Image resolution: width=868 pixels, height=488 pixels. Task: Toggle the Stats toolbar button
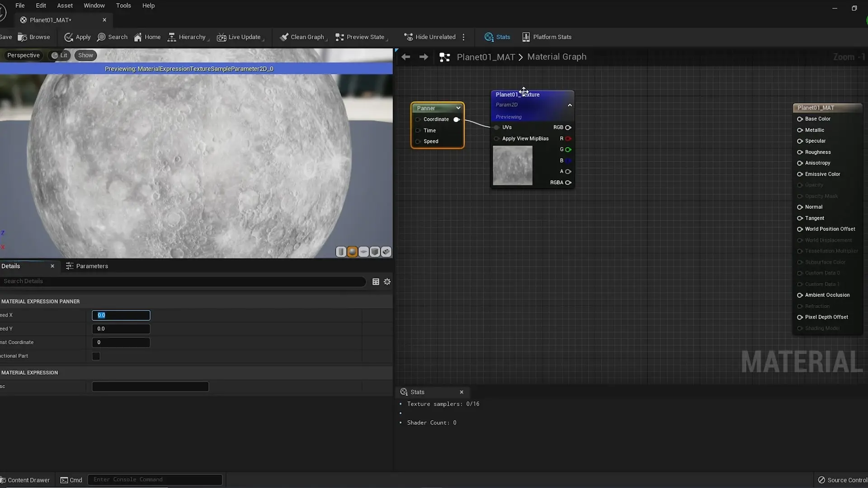click(x=497, y=37)
